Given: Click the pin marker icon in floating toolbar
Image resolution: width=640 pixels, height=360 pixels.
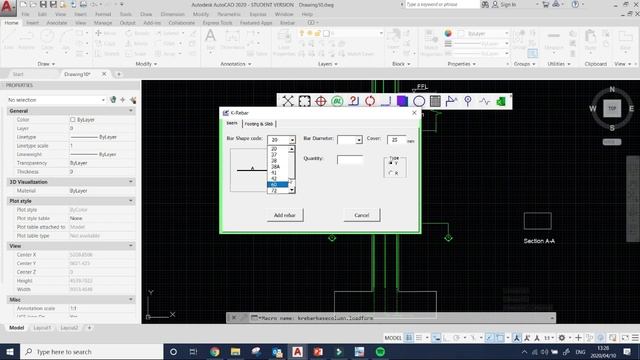Looking at the screenshot, I should point(468,101).
